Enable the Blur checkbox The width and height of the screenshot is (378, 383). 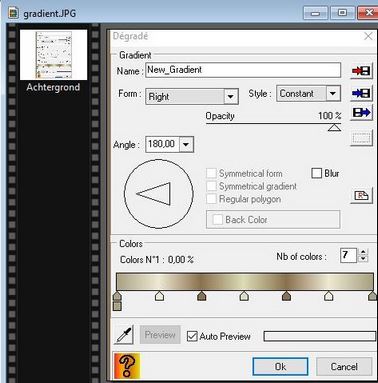coord(316,173)
